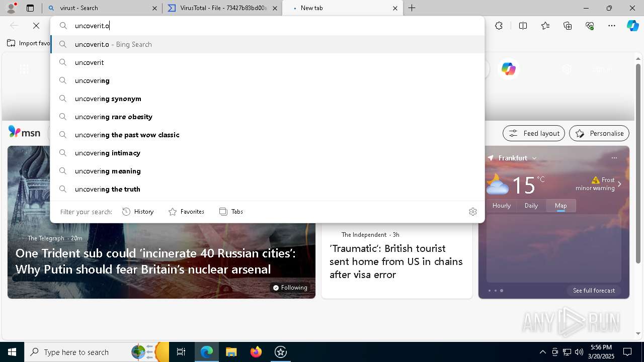644x362 pixels.
Task: Open the Feed layout button
Action: pyautogui.click(x=534, y=133)
